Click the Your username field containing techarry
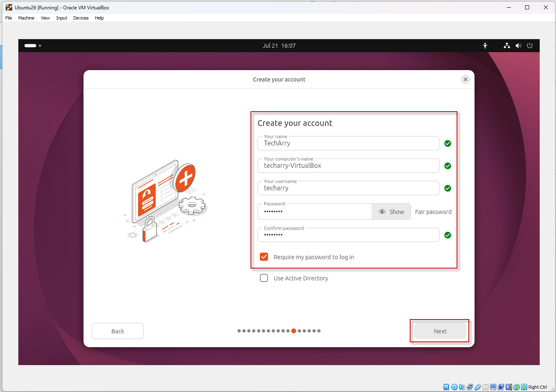Image resolution: width=556 pixels, height=392 pixels. [348, 188]
